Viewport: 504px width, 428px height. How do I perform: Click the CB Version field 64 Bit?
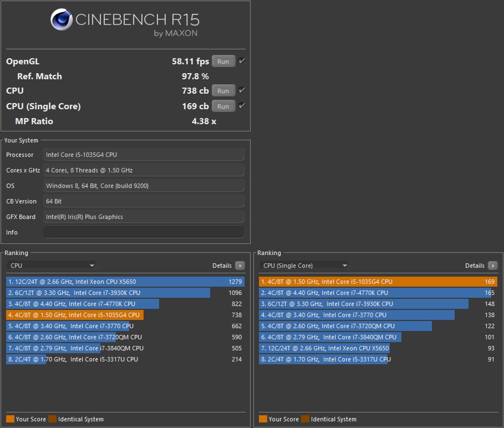click(x=144, y=201)
